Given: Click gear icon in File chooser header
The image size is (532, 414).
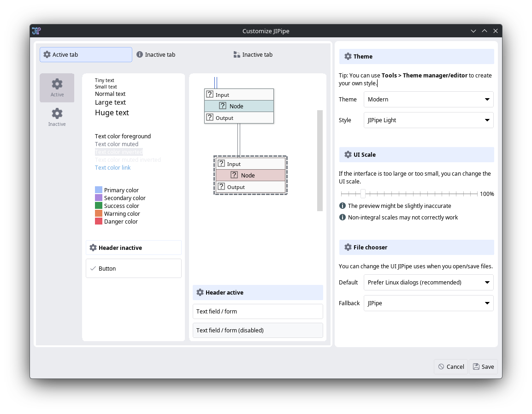Looking at the screenshot, I should (x=348, y=247).
